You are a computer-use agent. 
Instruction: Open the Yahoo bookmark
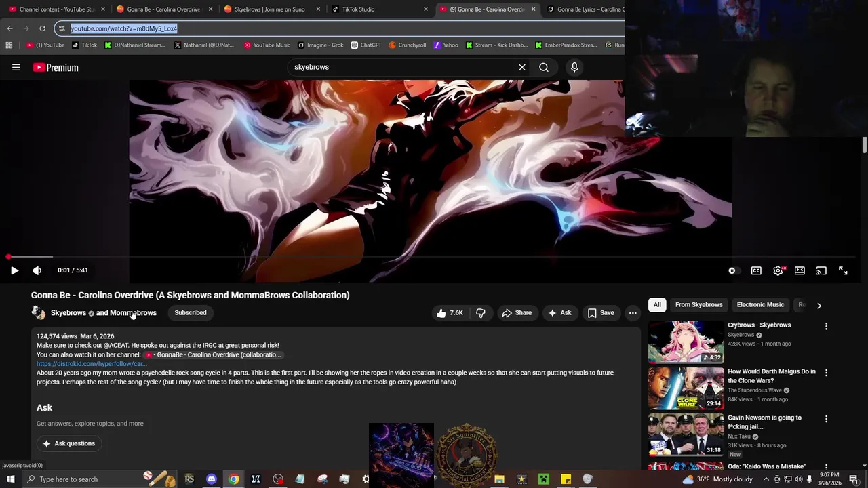(446, 45)
